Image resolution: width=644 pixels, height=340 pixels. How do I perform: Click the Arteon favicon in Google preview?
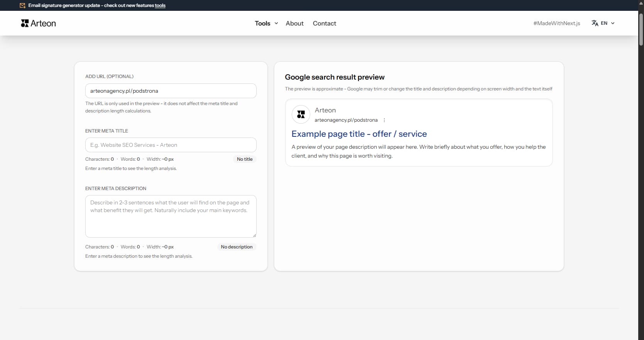tap(301, 114)
